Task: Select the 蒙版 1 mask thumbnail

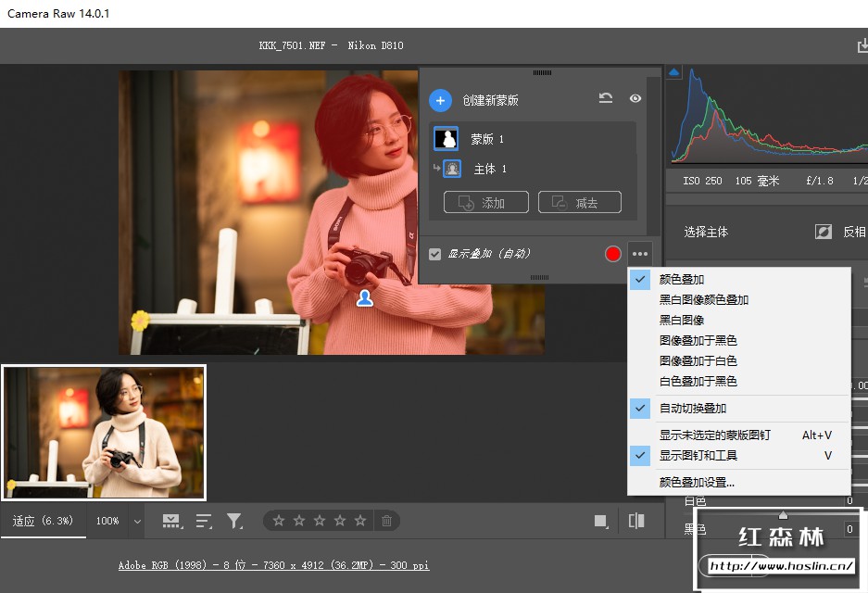Action: point(446,138)
